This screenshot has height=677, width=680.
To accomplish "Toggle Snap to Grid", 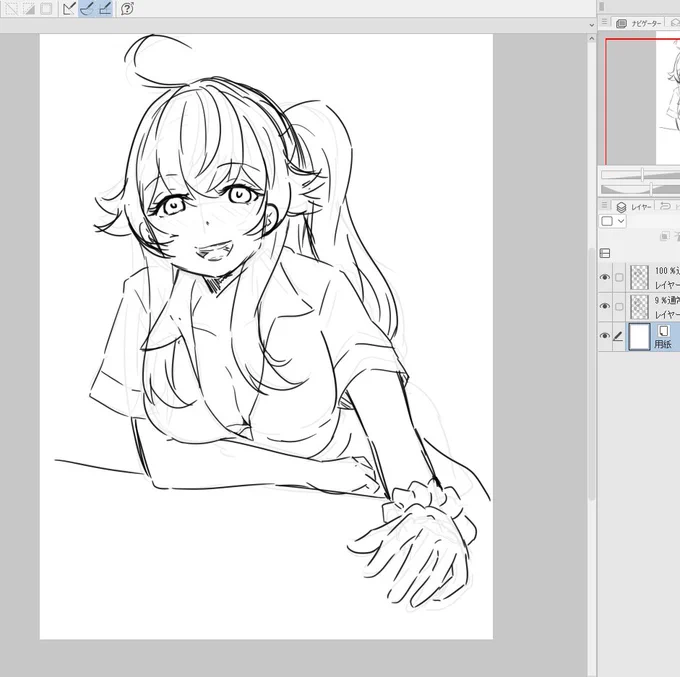I will (x=105, y=9).
